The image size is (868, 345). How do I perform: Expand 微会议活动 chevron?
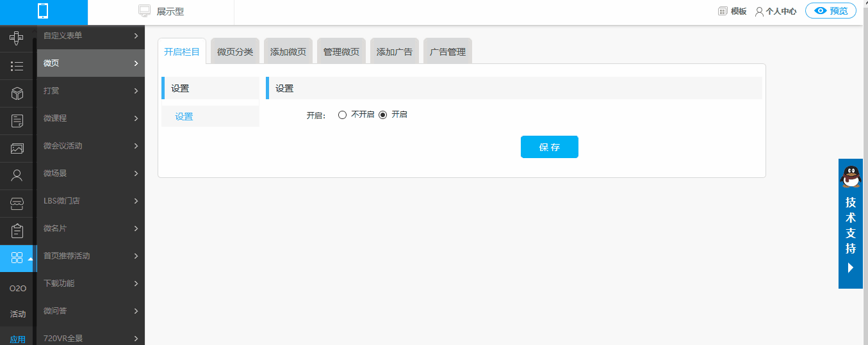click(x=136, y=146)
